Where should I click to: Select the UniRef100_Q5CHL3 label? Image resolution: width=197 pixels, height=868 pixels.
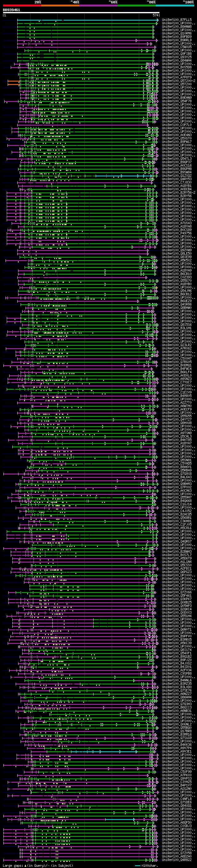tap(177, 436)
